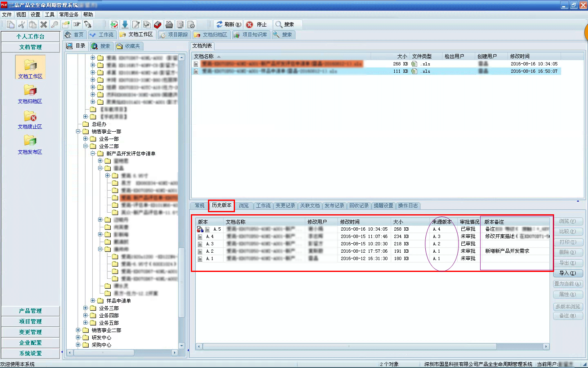Click the blue 刷新 refresh icon
This screenshot has height=368, width=588.
219,25
